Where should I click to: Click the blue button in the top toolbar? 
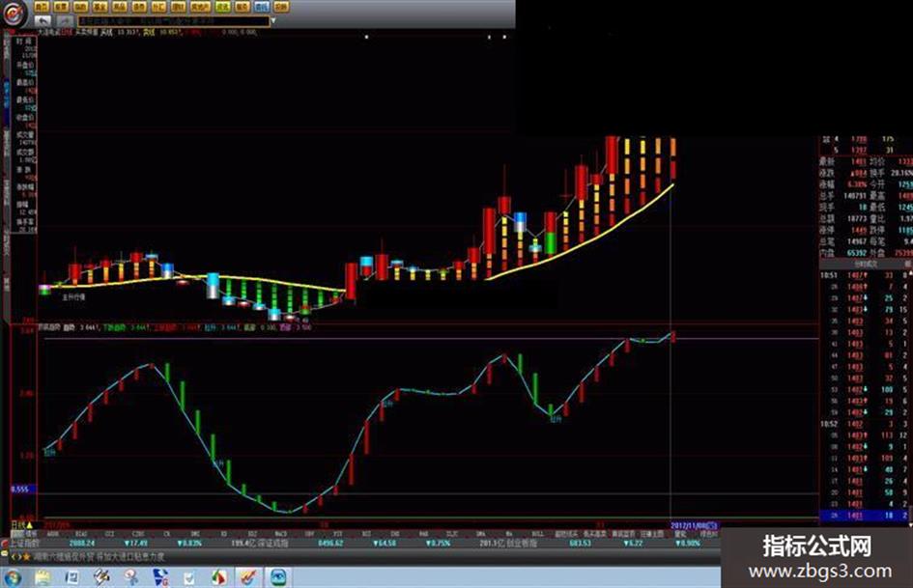click(262, 7)
